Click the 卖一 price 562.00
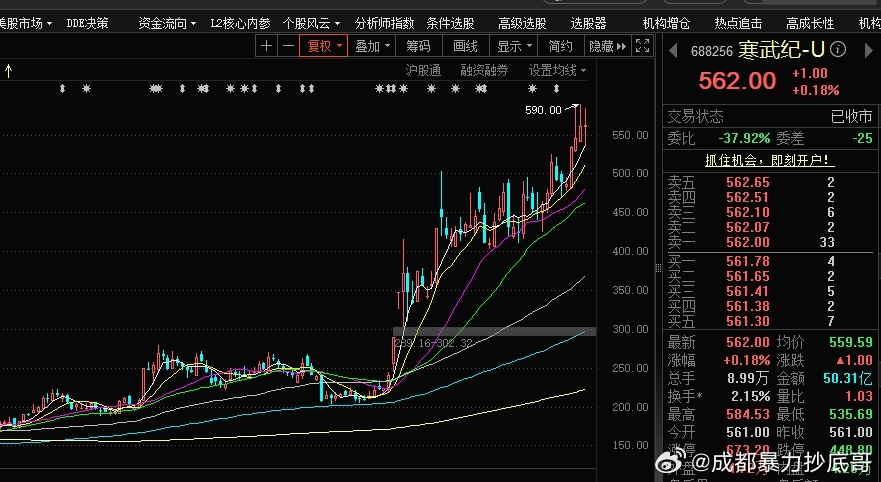This screenshot has height=482, width=881. pos(747,243)
